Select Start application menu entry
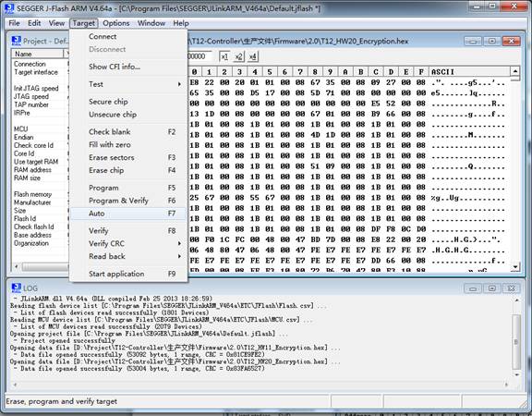 (x=128, y=274)
